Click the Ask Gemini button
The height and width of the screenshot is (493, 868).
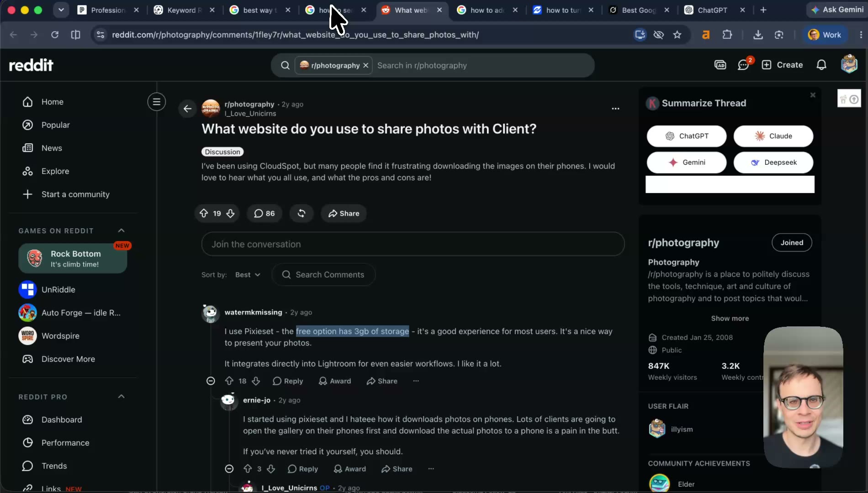tap(837, 10)
